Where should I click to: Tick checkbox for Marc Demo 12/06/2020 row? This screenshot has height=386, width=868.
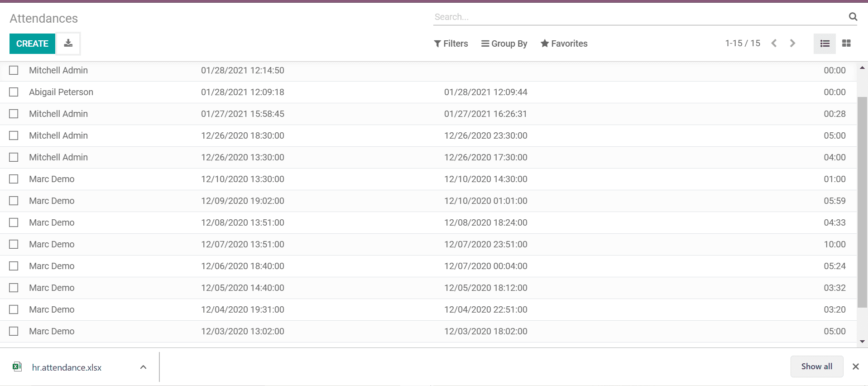(14, 266)
